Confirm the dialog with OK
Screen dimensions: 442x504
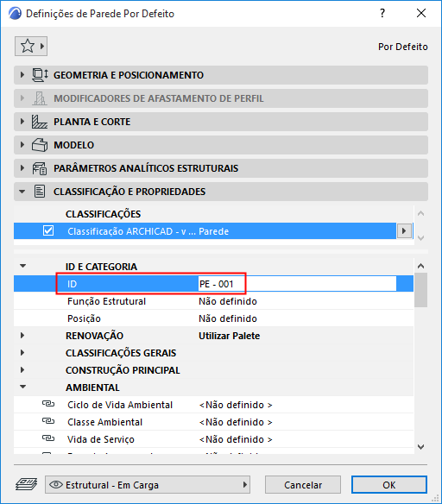point(389,485)
